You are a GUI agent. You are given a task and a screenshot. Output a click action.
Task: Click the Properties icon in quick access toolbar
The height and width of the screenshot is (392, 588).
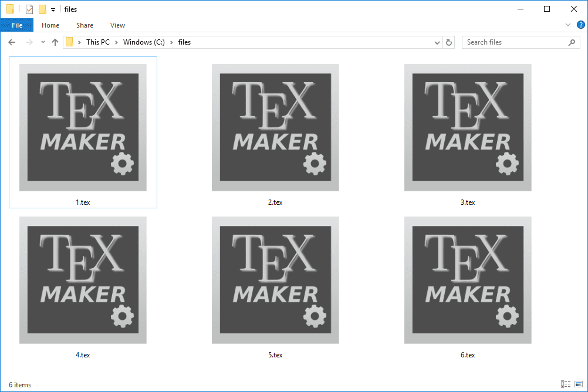(29, 9)
